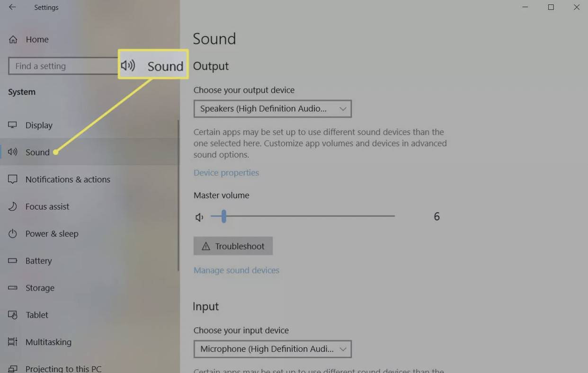This screenshot has height=373, width=588.
Task: Open the output device dropdown
Action: (x=272, y=109)
